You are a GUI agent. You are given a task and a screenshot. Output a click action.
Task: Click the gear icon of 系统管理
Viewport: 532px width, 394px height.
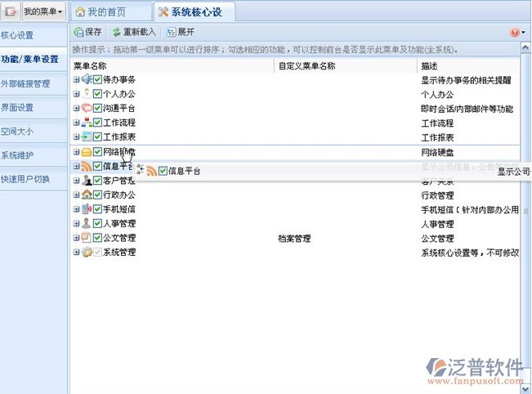87,252
